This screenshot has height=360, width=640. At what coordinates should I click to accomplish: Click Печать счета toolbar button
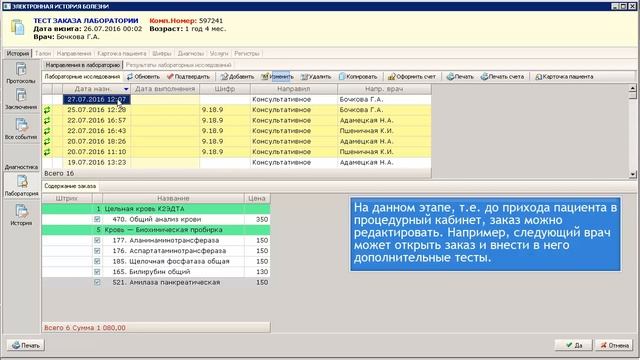click(x=502, y=77)
